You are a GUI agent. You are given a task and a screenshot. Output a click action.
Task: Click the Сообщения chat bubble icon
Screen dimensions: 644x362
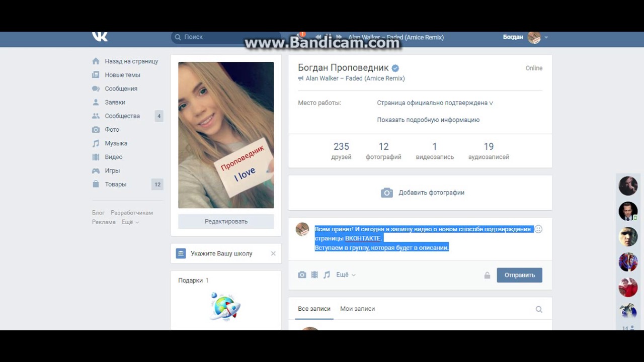click(96, 88)
